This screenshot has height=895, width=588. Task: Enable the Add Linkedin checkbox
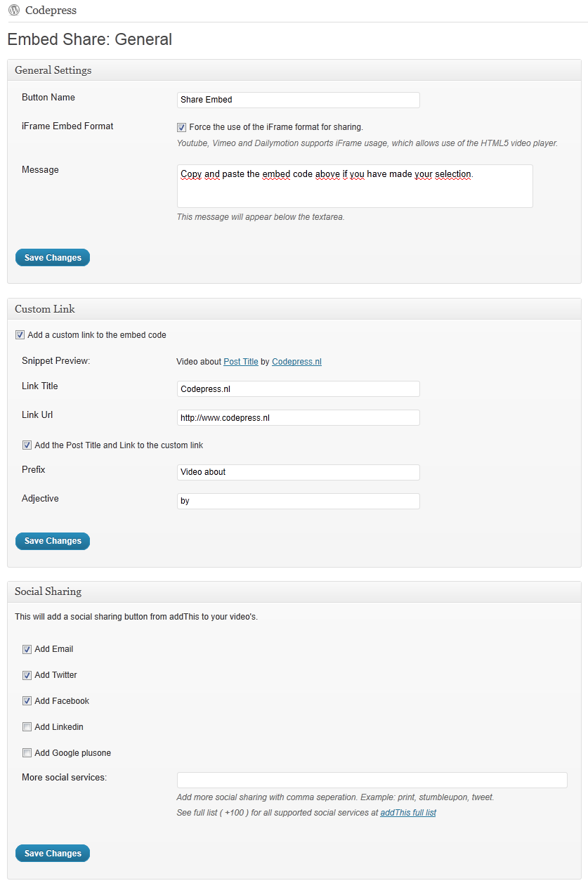coord(27,727)
